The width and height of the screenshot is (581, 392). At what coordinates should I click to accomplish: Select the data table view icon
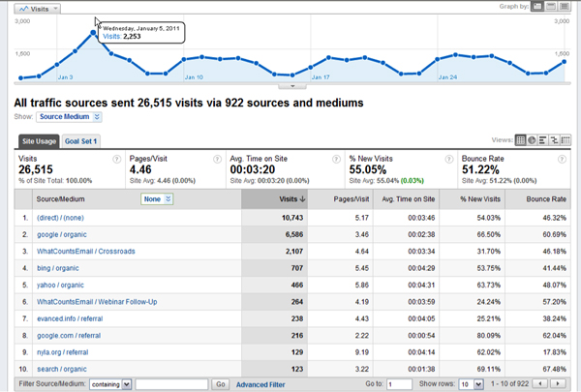coord(521,140)
